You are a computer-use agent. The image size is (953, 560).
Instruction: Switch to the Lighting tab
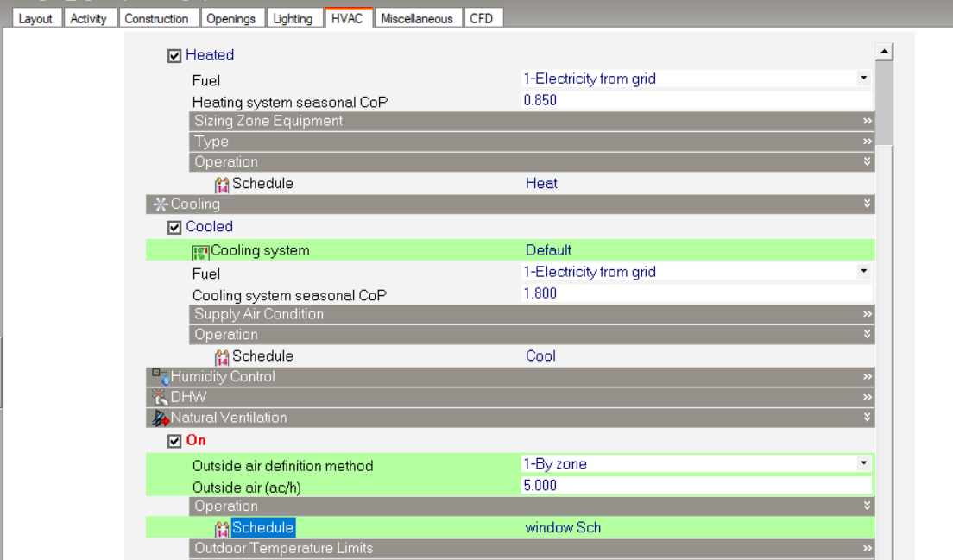pos(293,18)
